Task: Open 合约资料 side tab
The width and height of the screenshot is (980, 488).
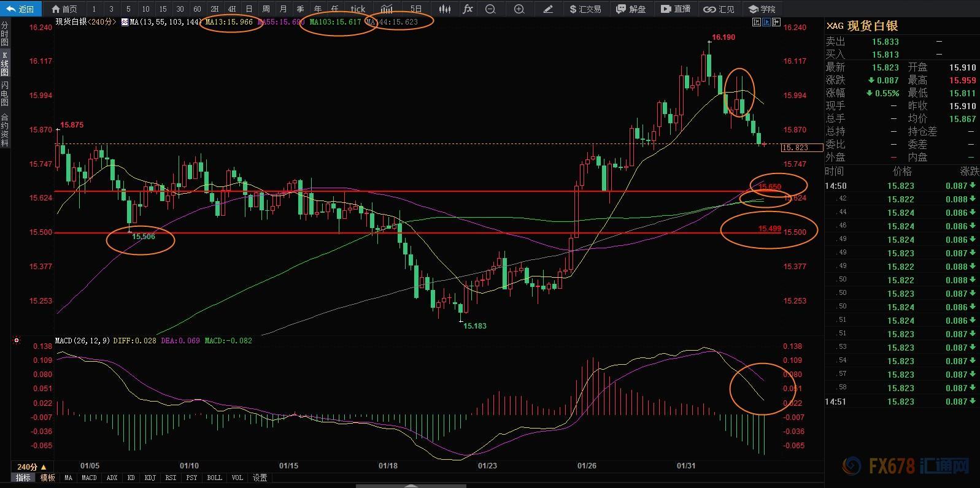Action: (x=5, y=130)
